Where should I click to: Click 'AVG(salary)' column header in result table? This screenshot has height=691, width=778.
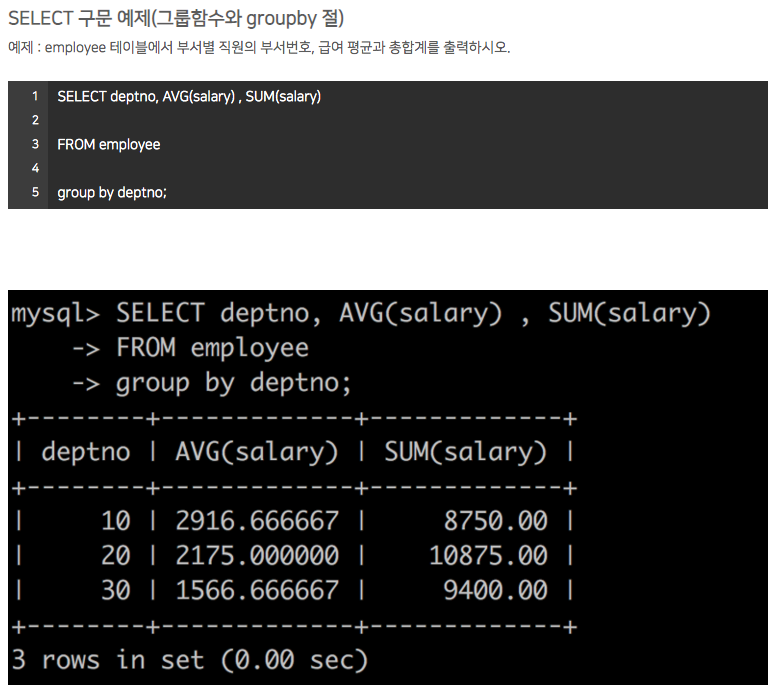257,453
